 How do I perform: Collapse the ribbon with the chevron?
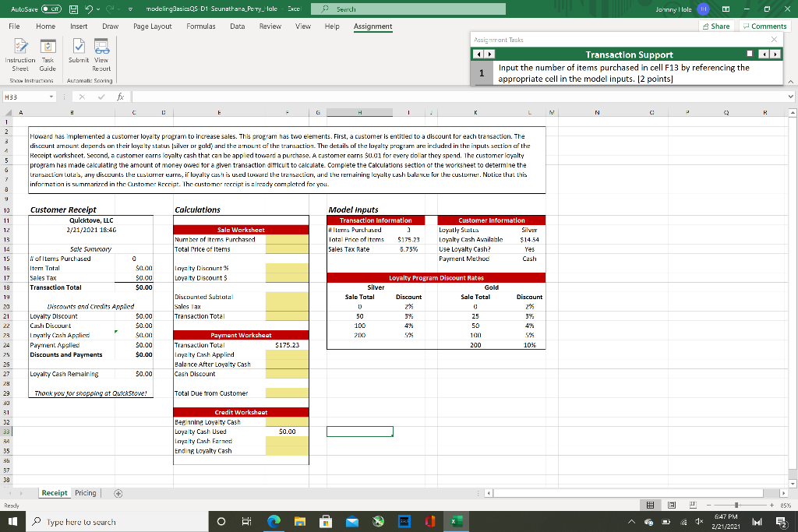point(790,81)
